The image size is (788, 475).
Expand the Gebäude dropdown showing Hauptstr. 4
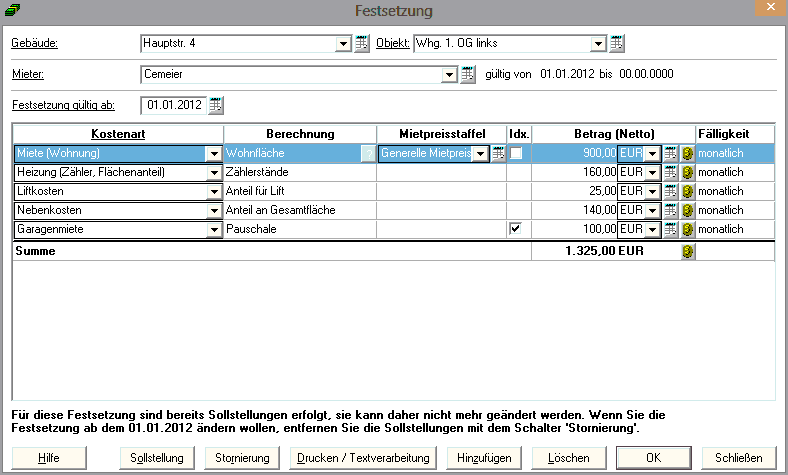pyautogui.click(x=342, y=44)
